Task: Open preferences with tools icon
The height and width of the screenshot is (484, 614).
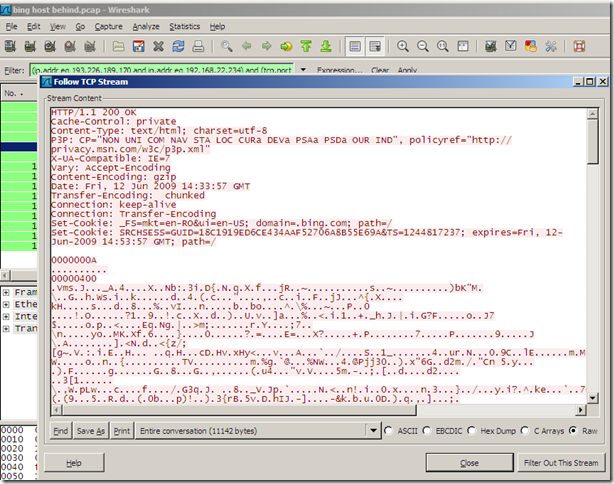Action: pyautogui.click(x=551, y=46)
